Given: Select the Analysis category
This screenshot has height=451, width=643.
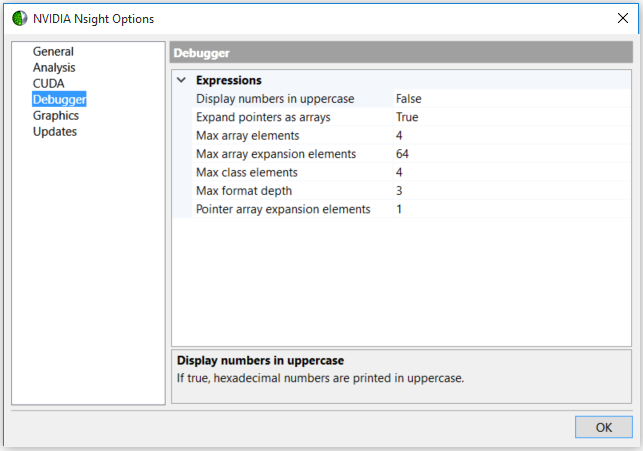Looking at the screenshot, I should [x=54, y=68].
